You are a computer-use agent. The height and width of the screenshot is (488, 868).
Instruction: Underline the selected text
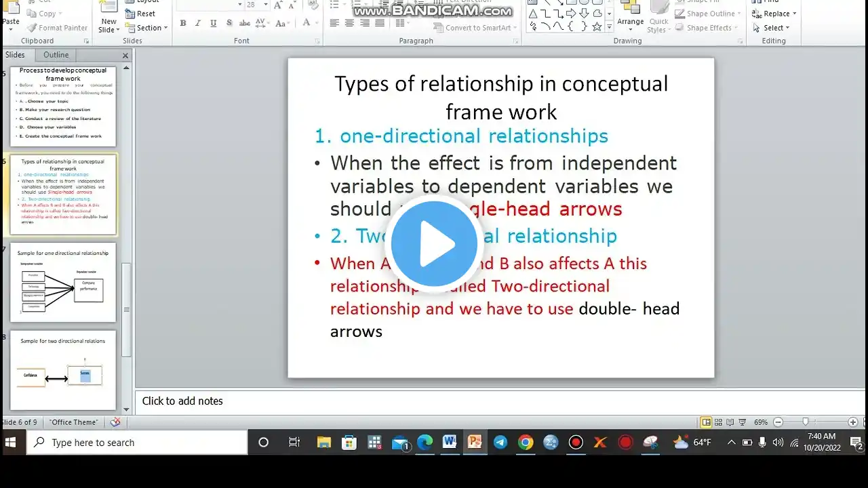[214, 23]
